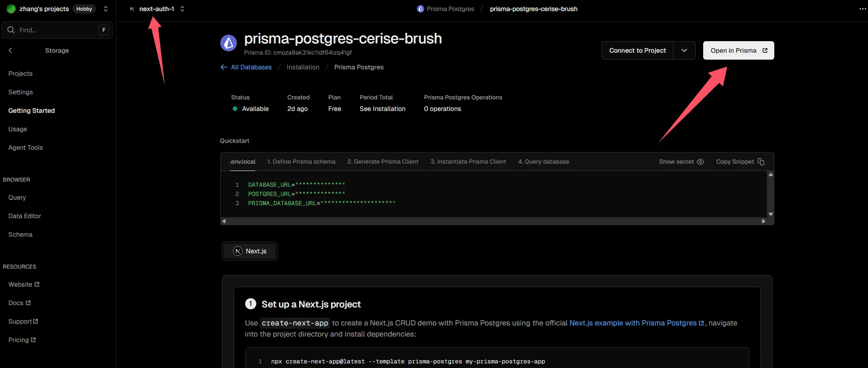Viewport: 868px width, 368px height.
Task: Open Settings in the sidebar
Action: click(21, 92)
